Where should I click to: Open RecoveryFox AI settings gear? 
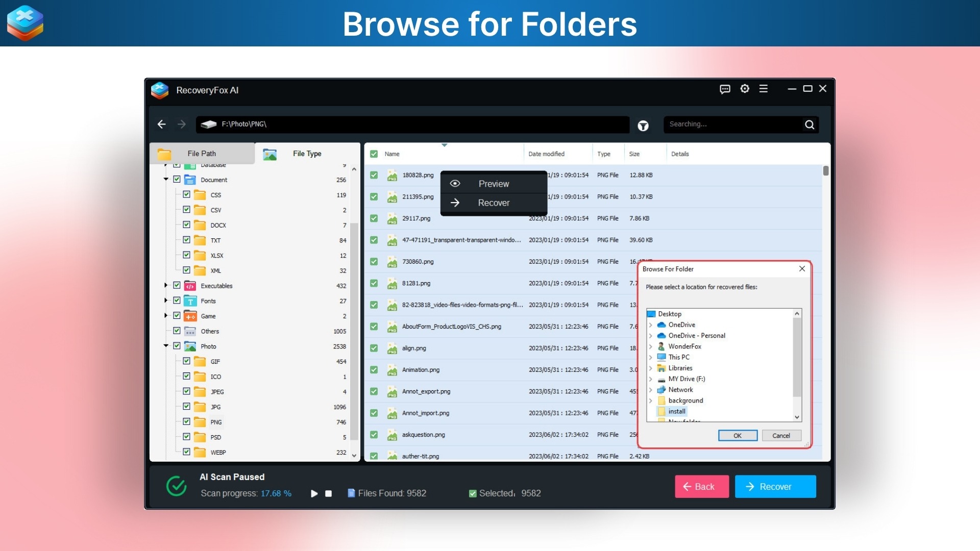click(744, 89)
